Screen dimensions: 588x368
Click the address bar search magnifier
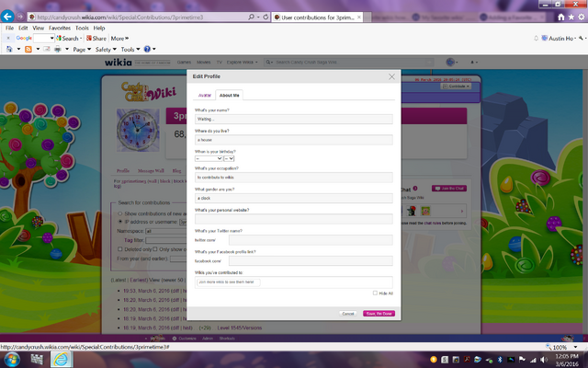click(x=251, y=17)
